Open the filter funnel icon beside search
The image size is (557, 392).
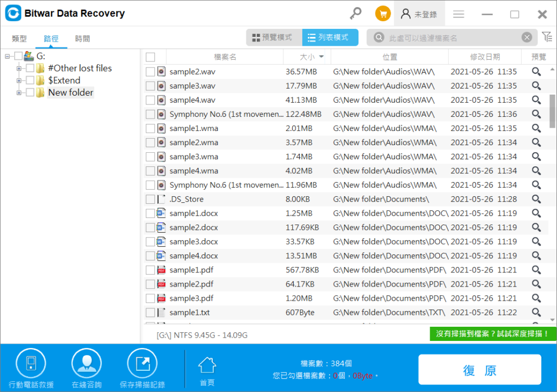546,37
